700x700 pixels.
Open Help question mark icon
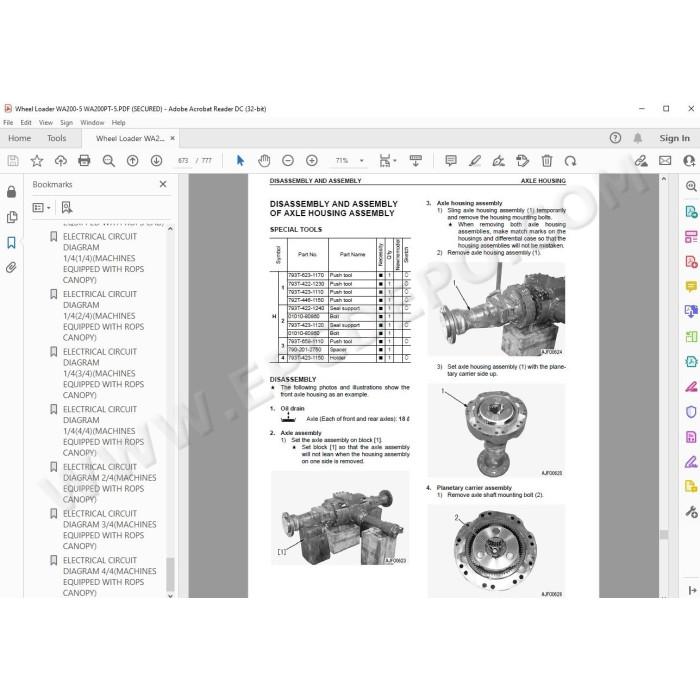(615, 138)
